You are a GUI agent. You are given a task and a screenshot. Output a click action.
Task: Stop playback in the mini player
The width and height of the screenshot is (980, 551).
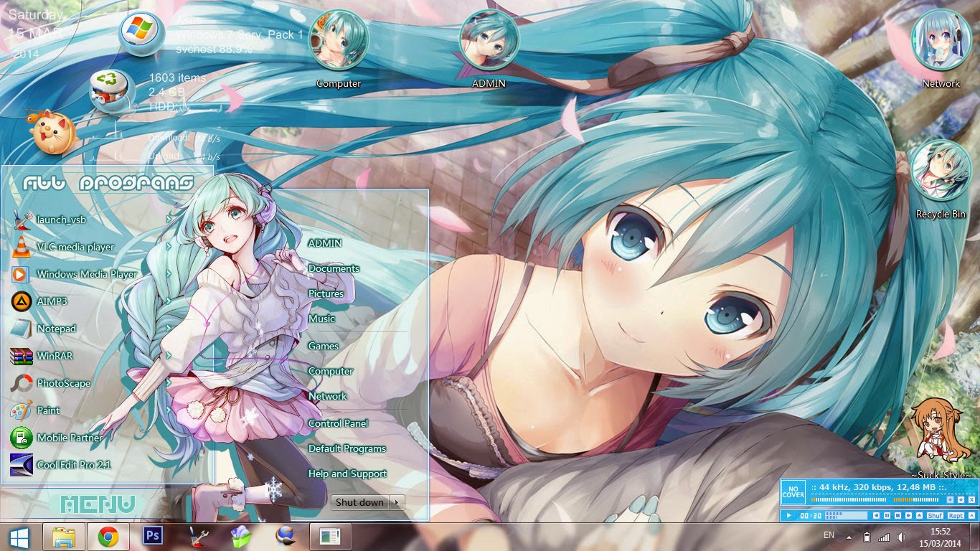[x=897, y=516]
